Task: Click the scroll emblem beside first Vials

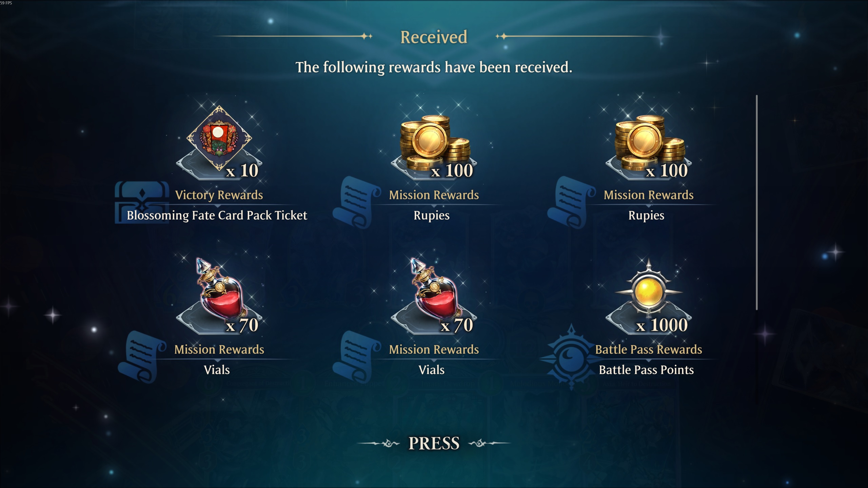Action: click(x=142, y=357)
